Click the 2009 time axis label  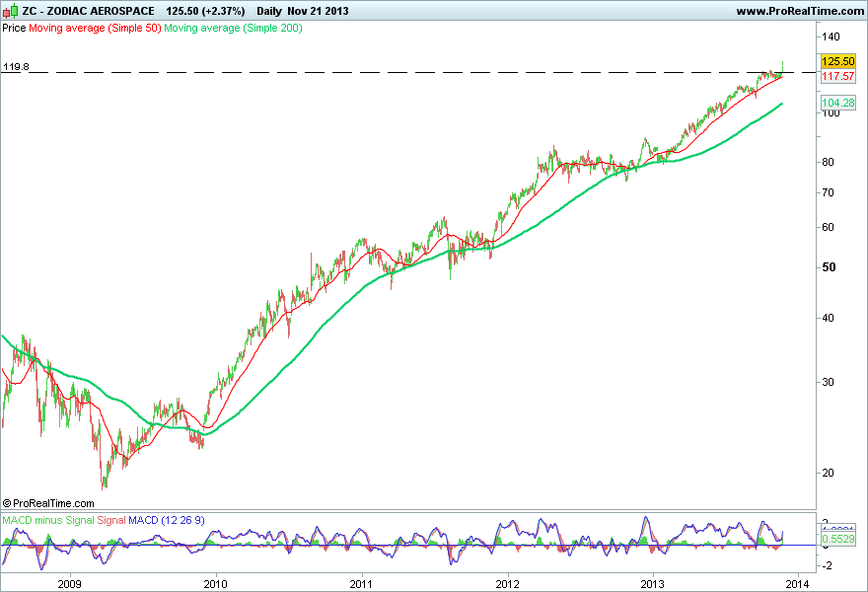[x=69, y=584]
